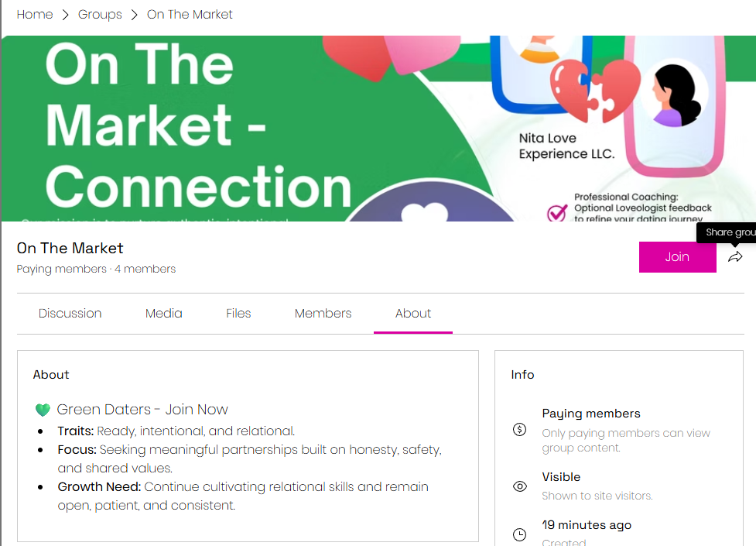Click the clock Created icon
The image size is (756, 546).
coord(520,534)
